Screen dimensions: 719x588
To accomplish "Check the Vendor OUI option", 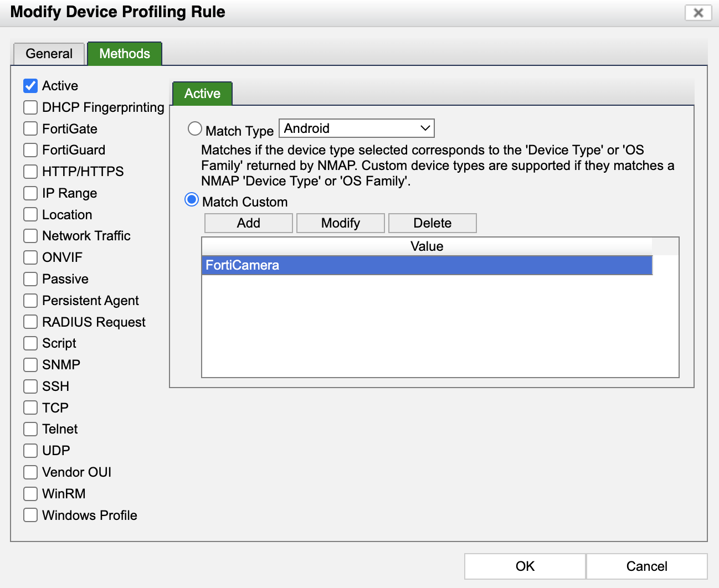I will [x=30, y=472].
